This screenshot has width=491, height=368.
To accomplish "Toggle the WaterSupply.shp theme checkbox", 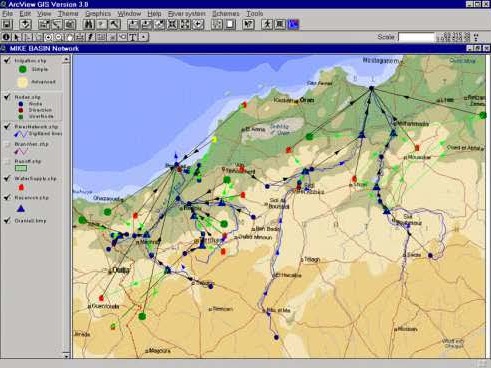I will pyautogui.click(x=7, y=178).
